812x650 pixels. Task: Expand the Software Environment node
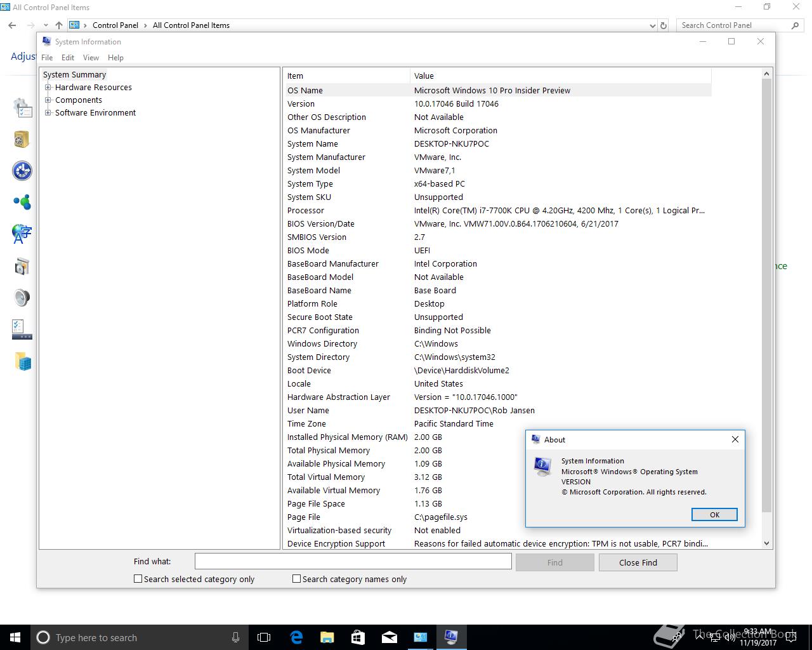48,113
